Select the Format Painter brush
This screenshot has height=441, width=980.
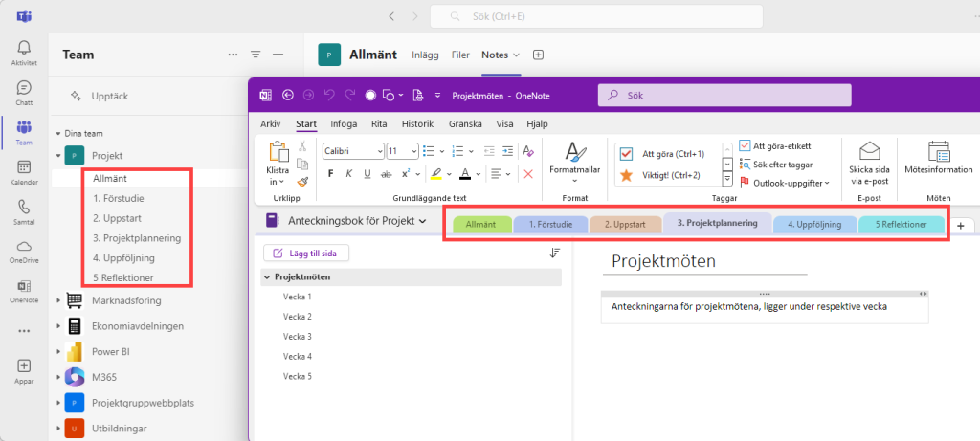(302, 181)
